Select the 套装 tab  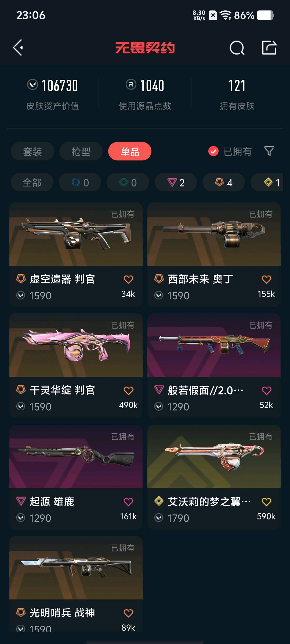point(32,151)
